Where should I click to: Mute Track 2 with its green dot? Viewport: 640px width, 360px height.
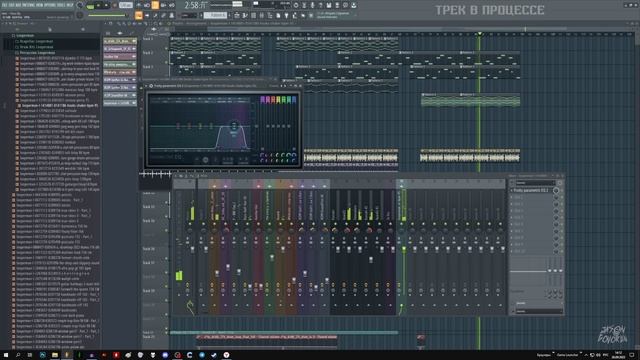point(167,62)
